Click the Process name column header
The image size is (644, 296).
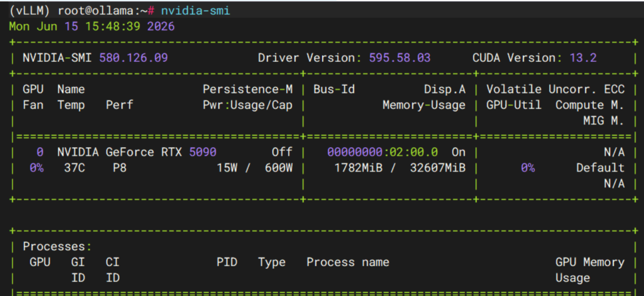(x=348, y=263)
